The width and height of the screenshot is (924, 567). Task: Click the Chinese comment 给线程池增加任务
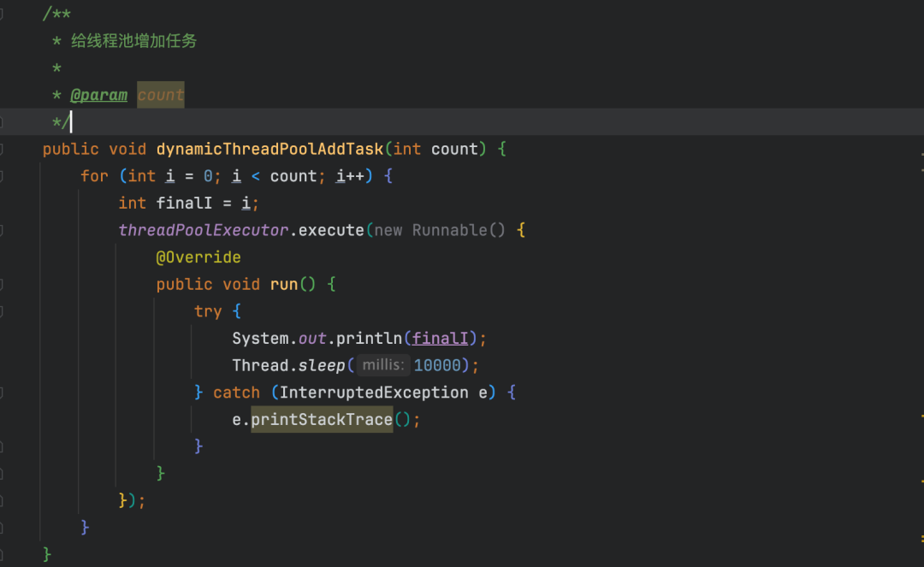coord(133,41)
